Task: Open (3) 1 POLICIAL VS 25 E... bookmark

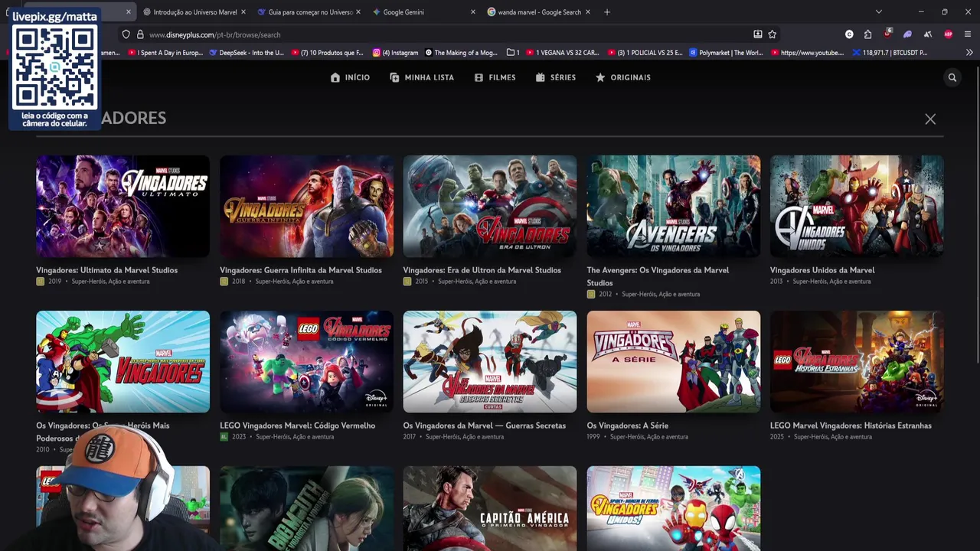Action: click(x=645, y=53)
